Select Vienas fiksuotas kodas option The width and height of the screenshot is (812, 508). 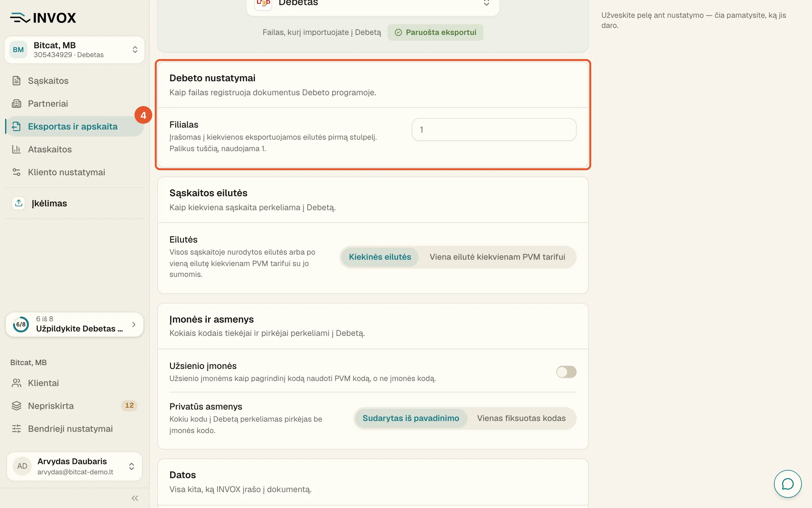[521, 418]
